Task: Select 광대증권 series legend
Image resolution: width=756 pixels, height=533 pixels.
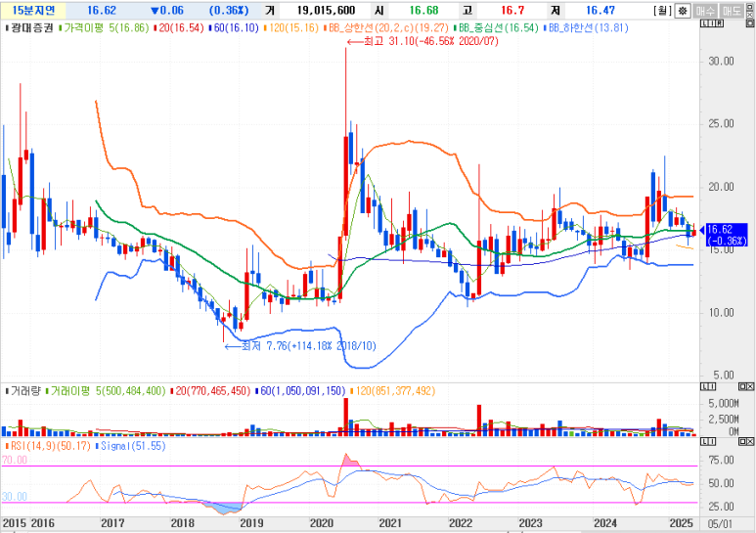Action: [x=29, y=28]
